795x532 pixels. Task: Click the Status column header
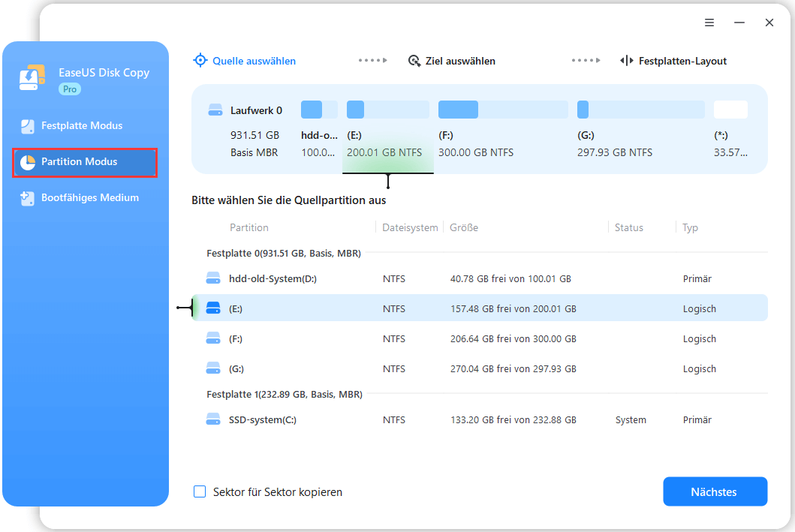click(x=628, y=227)
